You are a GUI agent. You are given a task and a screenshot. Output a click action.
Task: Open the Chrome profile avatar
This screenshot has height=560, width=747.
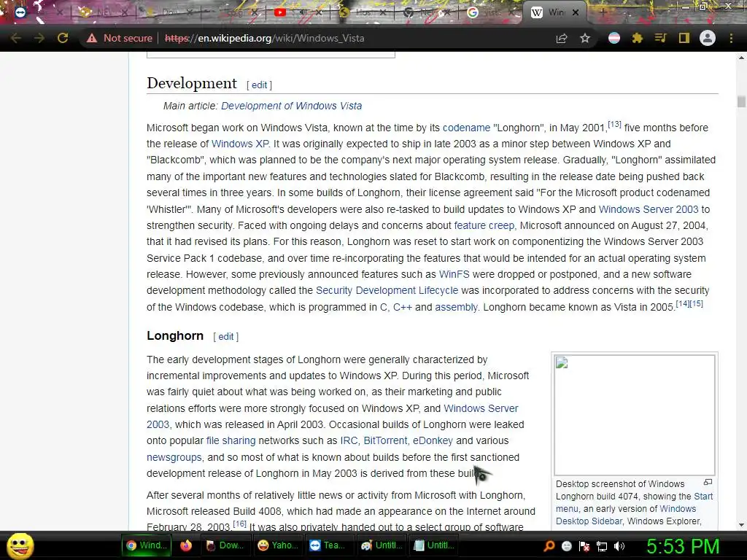point(708,38)
